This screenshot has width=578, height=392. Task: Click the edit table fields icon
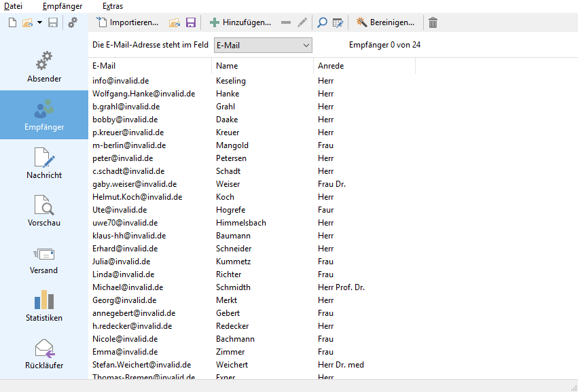[338, 22]
